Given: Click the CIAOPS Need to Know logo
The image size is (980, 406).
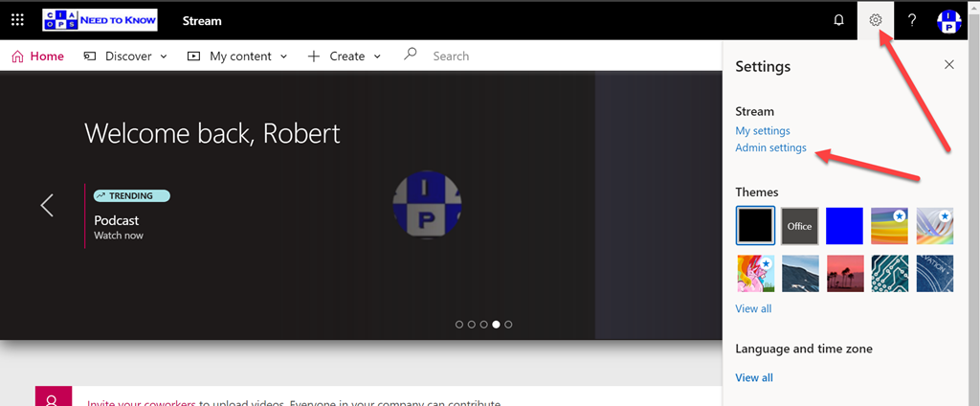Looking at the screenshot, I should (x=100, y=20).
